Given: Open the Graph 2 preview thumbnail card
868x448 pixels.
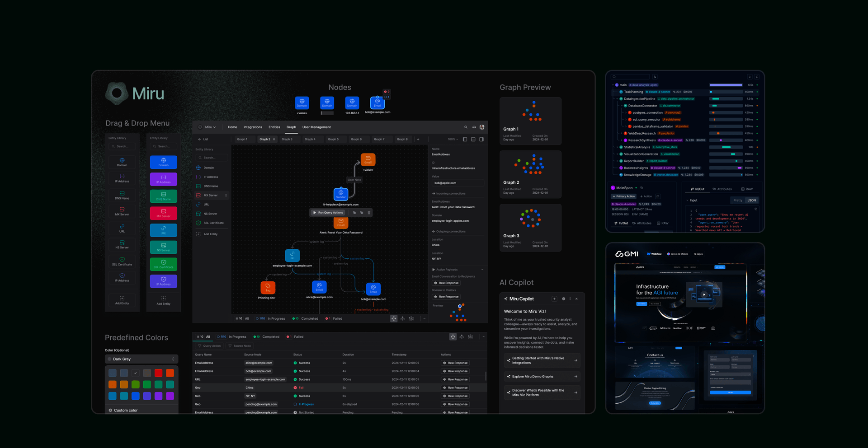Looking at the screenshot, I should click(530, 174).
